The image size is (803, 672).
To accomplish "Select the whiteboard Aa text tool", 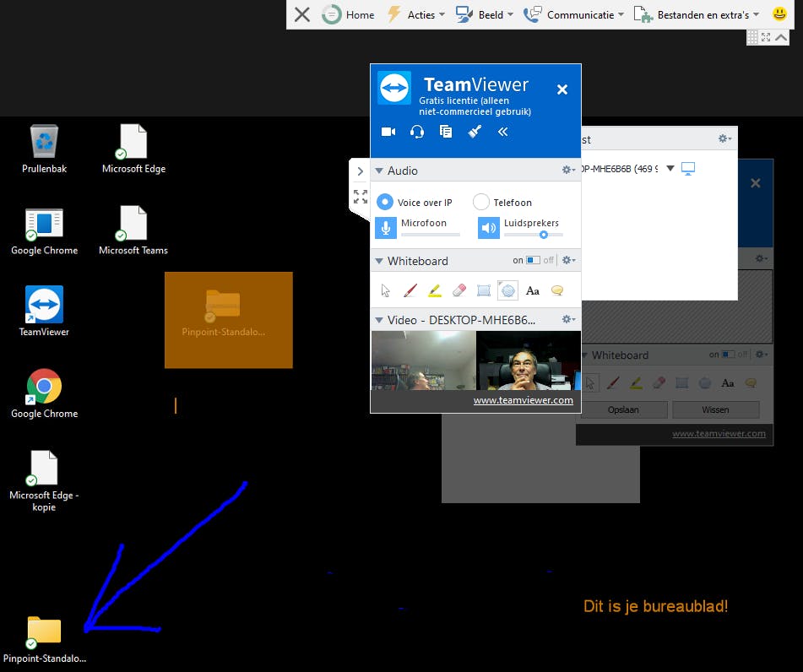I will point(533,291).
